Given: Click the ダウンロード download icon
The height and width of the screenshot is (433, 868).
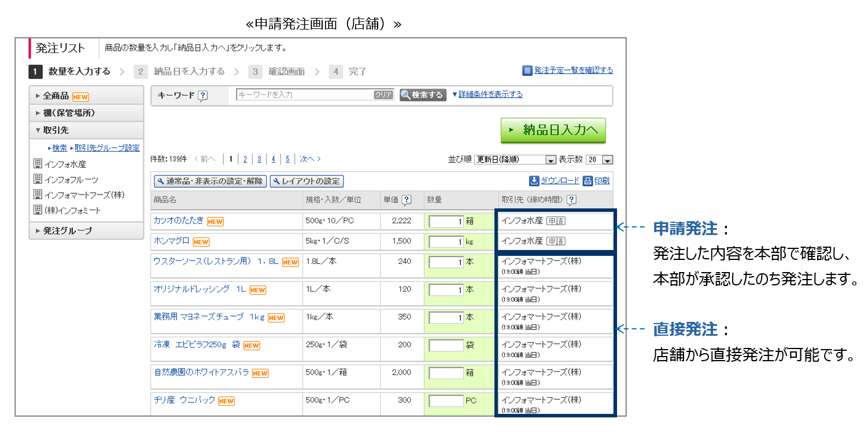Looking at the screenshot, I should tap(534, 181).
